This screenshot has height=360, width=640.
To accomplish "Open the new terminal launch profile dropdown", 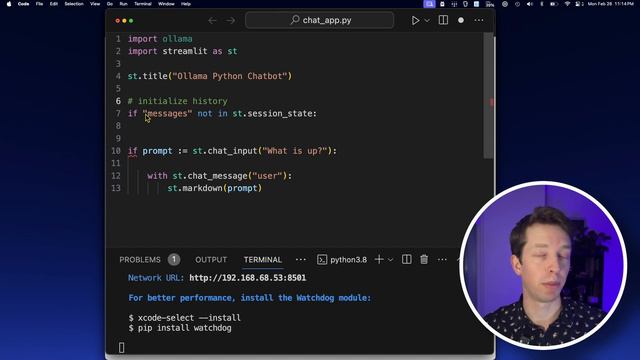I will [x=391, y=260].
